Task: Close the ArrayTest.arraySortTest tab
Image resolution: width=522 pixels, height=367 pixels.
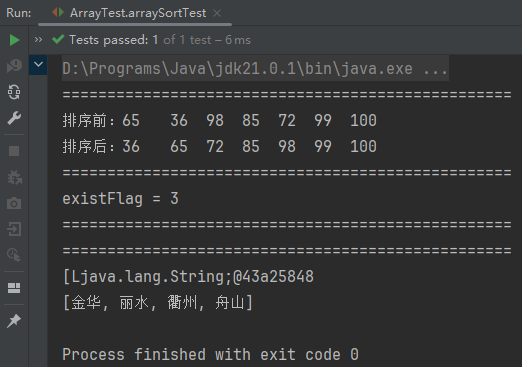Action: 217,13
